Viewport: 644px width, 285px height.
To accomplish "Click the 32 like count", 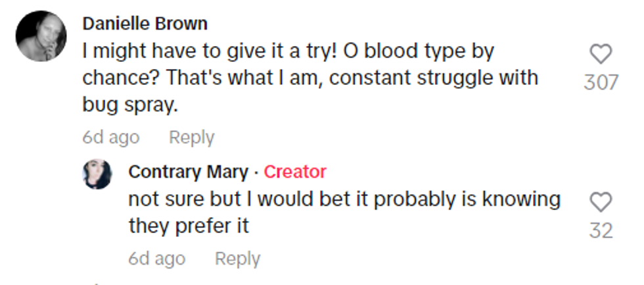I will click(601, 230).
